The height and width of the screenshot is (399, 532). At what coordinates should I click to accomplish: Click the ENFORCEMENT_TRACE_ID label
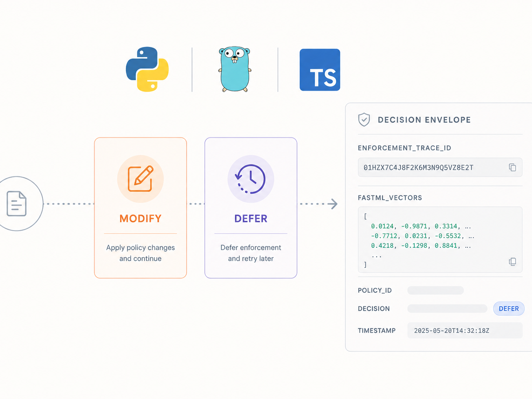(x=404, y=148)
